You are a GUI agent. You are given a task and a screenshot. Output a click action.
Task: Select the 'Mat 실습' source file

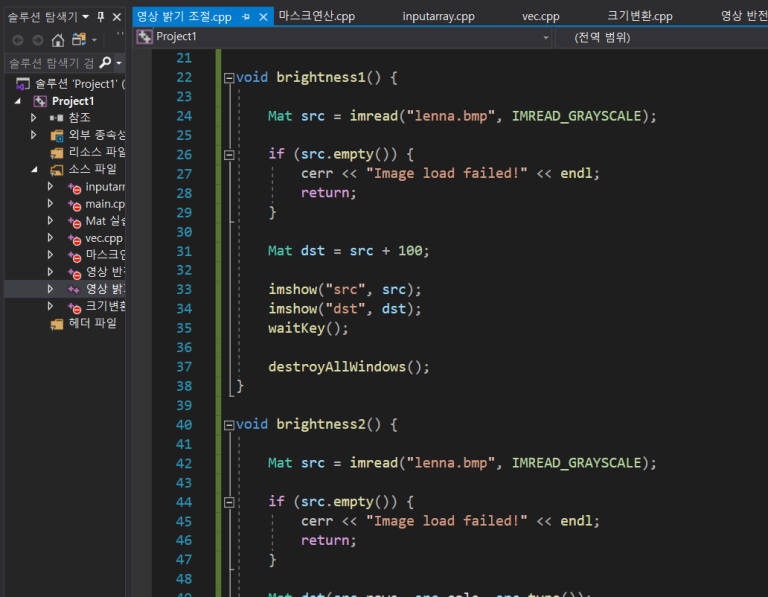(105, 221)
